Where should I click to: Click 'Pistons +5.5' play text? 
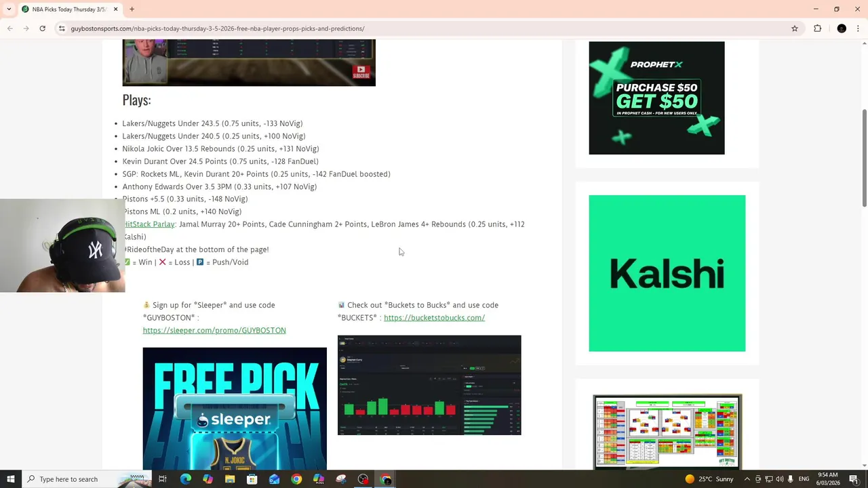pyautogui.click(x=185, y=199)
